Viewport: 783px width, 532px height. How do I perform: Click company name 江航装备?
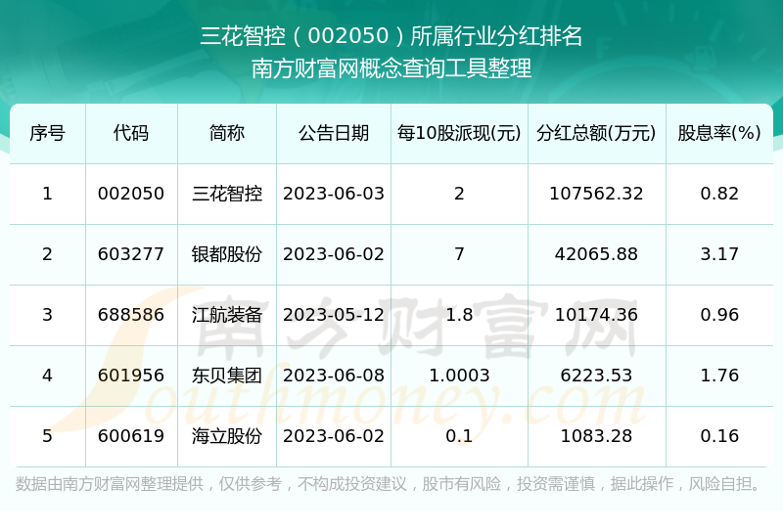point(227,315)
